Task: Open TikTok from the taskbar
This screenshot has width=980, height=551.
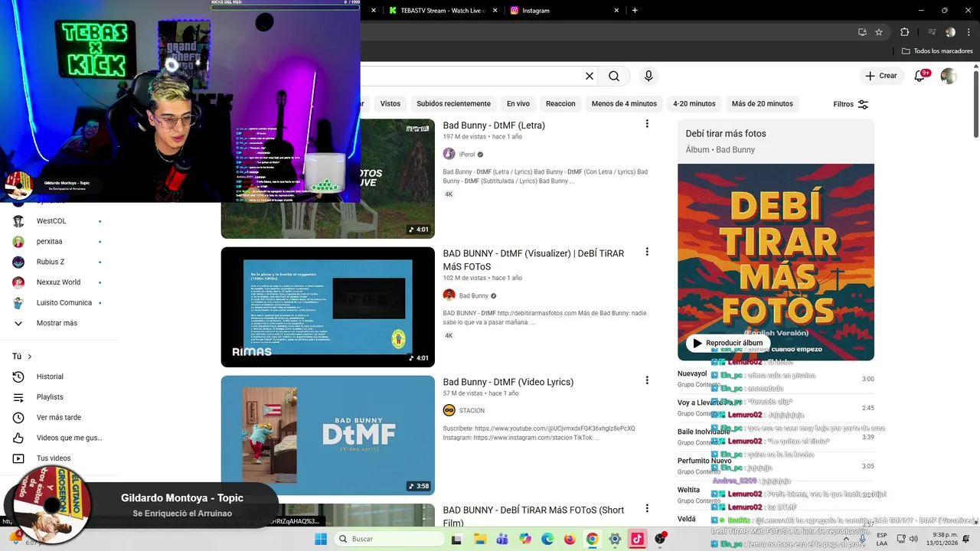Action: (x=637, y=539)
